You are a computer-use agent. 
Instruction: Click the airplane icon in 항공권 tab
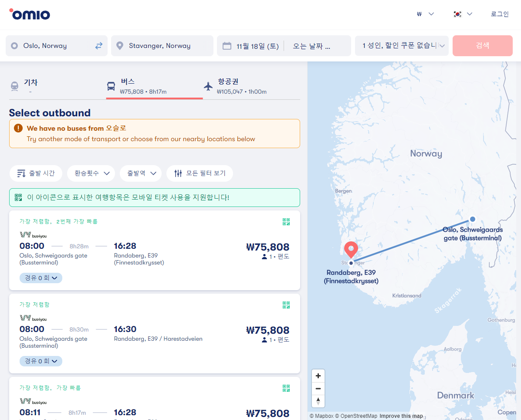click(208, 86)
